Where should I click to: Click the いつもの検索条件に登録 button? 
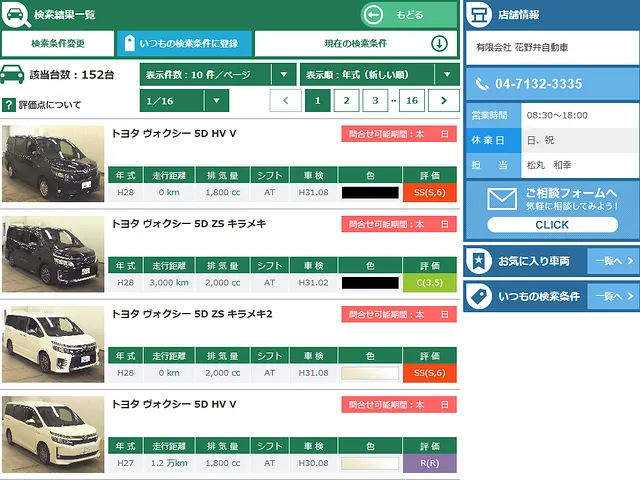(184, 43)
